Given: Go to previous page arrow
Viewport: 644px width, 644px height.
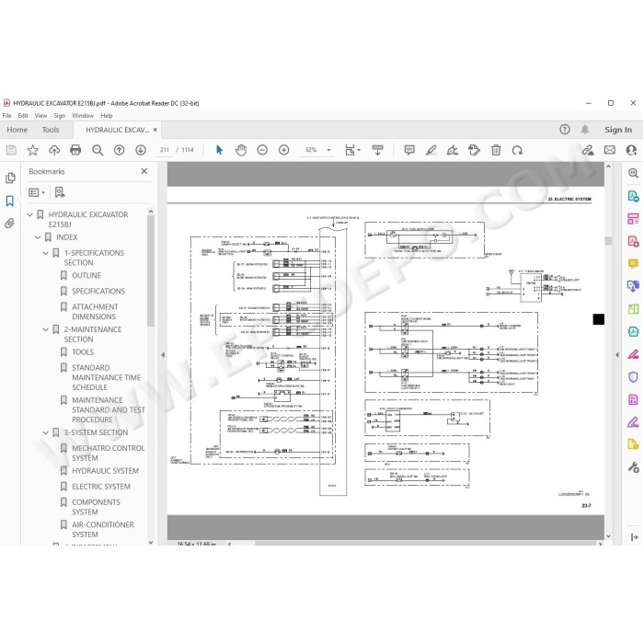Looking at the screenshot, I should click(x=119, y=150).
